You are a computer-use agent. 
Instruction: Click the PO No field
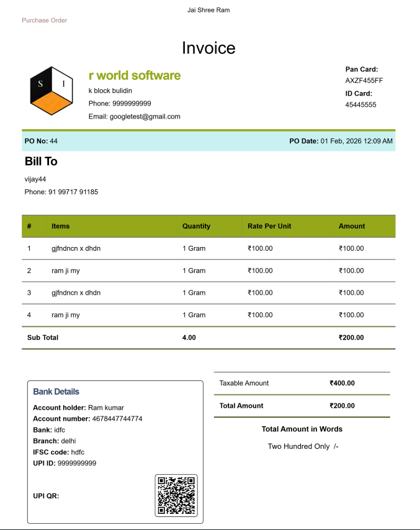pos(41,141)
